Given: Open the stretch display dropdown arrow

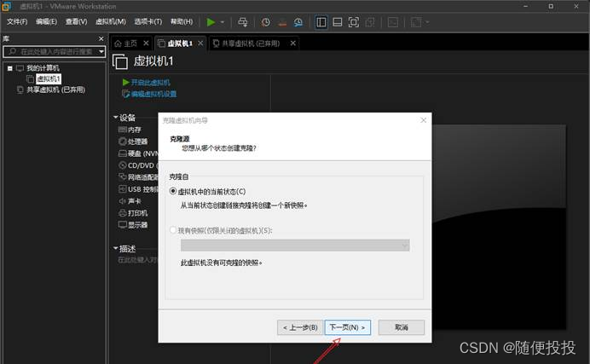Looking at the screenshot, I should 427,22.
